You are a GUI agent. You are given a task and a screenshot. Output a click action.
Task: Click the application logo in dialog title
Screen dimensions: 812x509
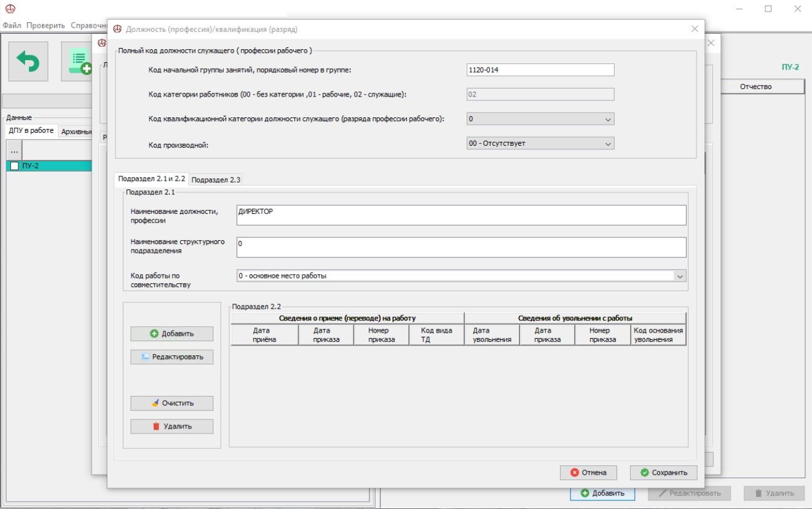click(x=117, y=29)
